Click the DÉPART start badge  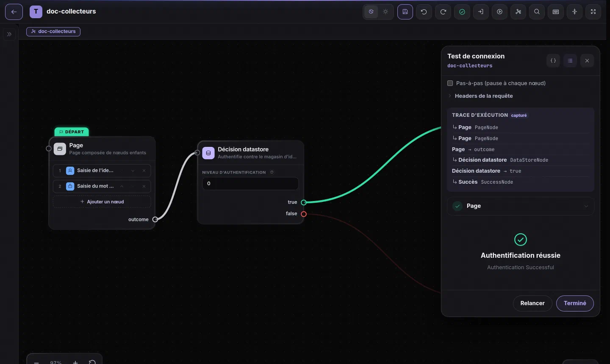72,132
